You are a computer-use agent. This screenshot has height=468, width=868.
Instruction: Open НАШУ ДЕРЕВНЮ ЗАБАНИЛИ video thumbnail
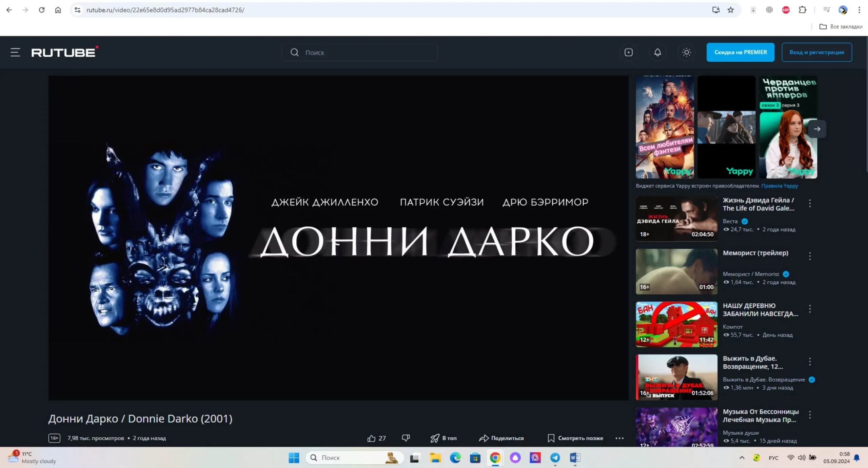(676, 324)
